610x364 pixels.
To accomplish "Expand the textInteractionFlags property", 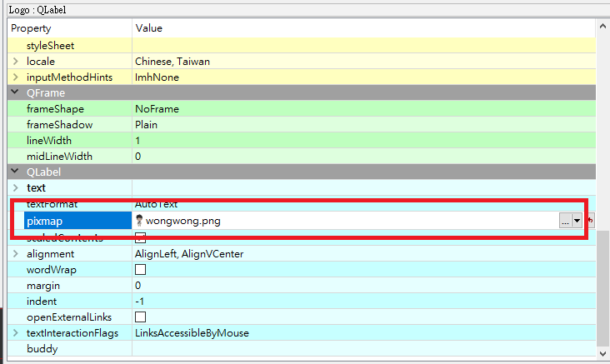I will (16, 333).
